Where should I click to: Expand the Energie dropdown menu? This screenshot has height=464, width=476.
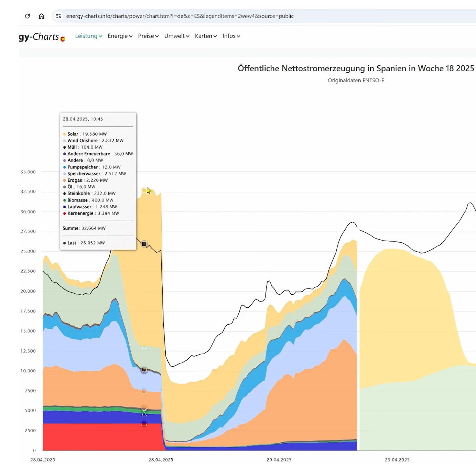pos(120,36)
